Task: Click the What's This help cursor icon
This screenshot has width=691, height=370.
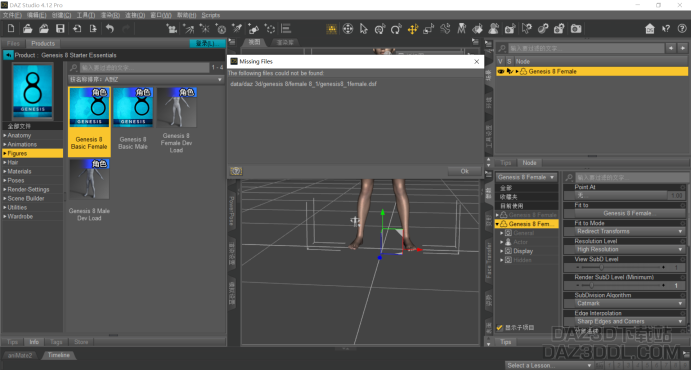Action: point(666,29)
